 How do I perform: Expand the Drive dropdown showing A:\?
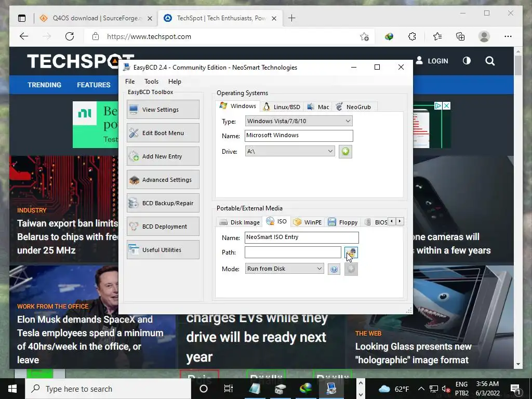pyautogui.click(x=290, y=151)
